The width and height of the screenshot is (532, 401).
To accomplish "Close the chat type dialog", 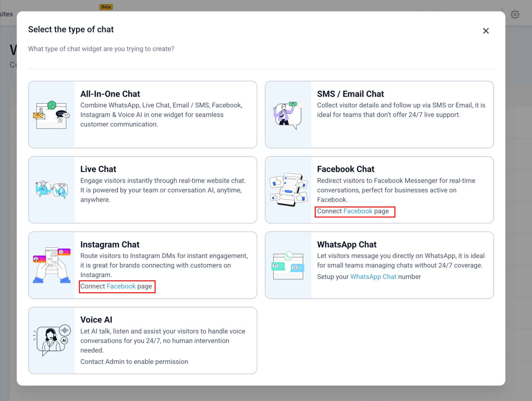I will click(x=486, y=31).
